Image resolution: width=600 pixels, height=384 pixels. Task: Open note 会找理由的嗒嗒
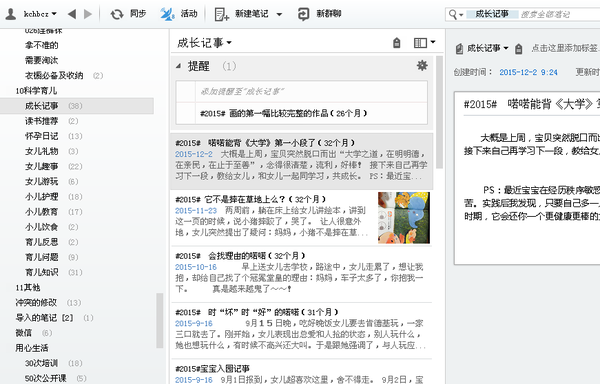point(302,274)
